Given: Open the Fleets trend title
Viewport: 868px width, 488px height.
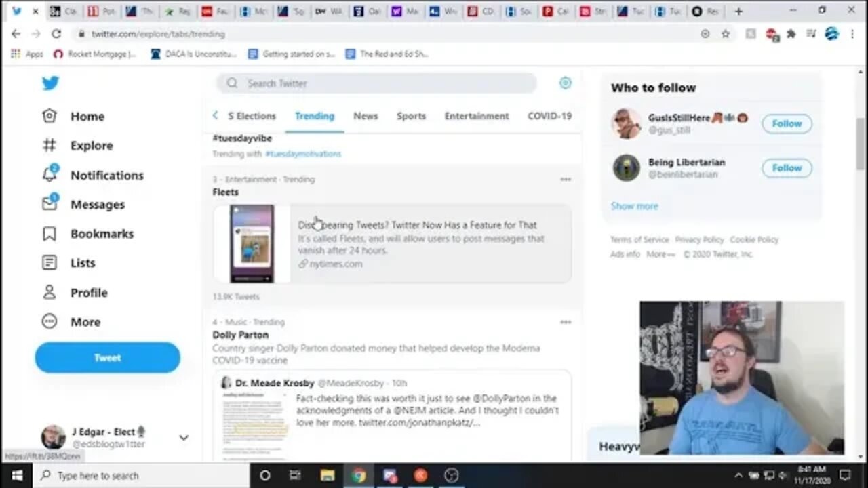Looking at the screenshot, I should tap(225, 192).
